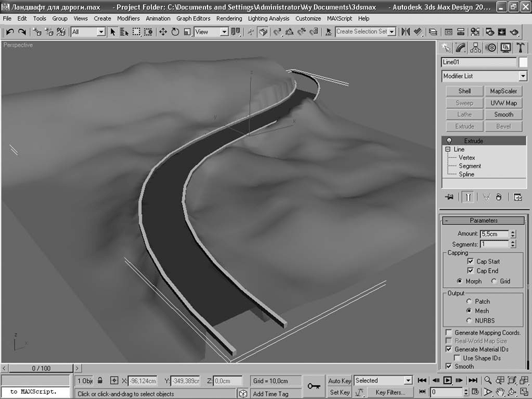
Task: Click the Selection Lock padlock icon
Action: pos(100,380)
